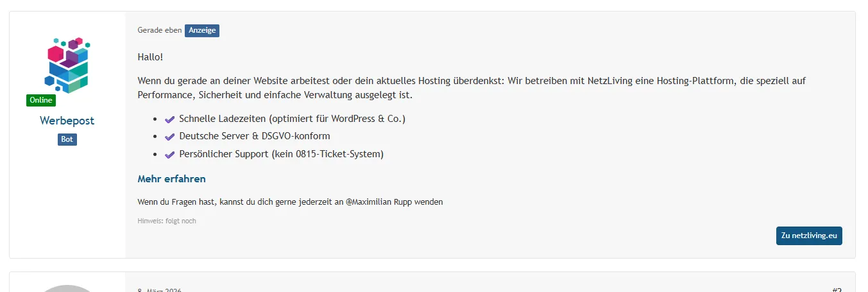The width and height of the screenshot is (868, 292).
Task: Click the Gerade eben timestamp
Action: (x=160, y=30)
